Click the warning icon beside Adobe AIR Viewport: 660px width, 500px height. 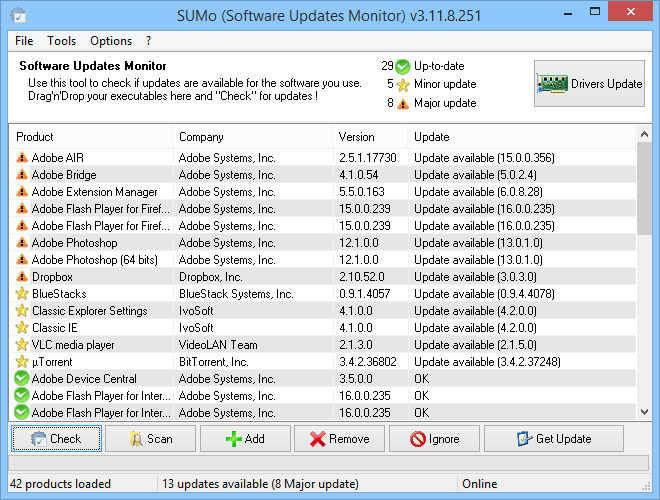22,158
